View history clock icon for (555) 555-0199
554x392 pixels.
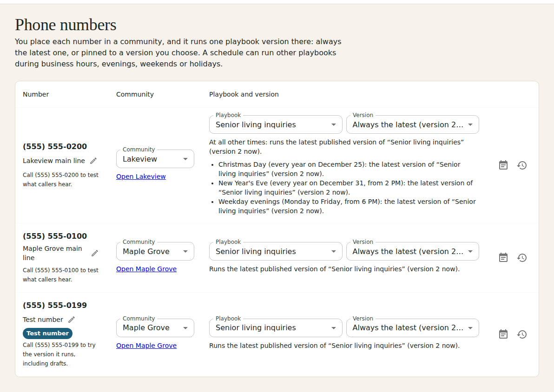522,334
